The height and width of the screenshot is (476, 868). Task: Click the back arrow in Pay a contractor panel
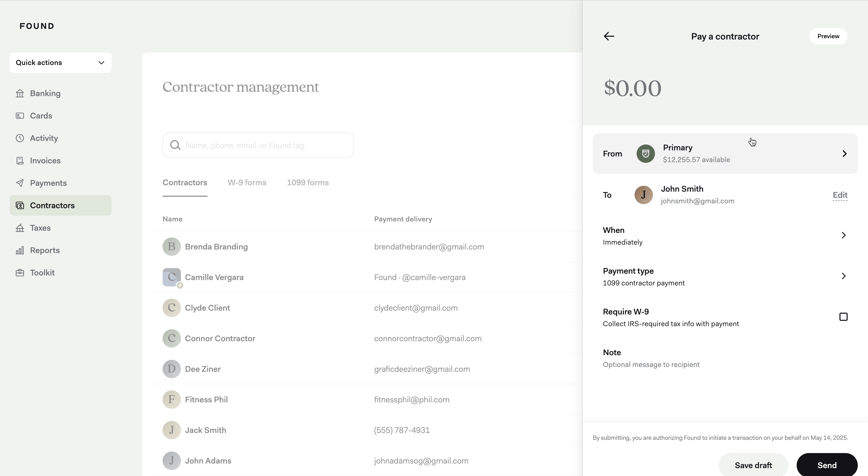609,36
